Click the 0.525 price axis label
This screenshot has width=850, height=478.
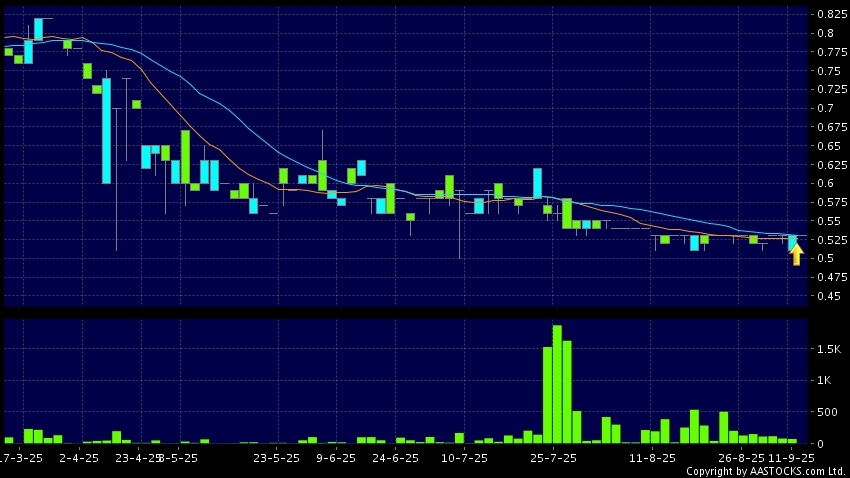832,240
